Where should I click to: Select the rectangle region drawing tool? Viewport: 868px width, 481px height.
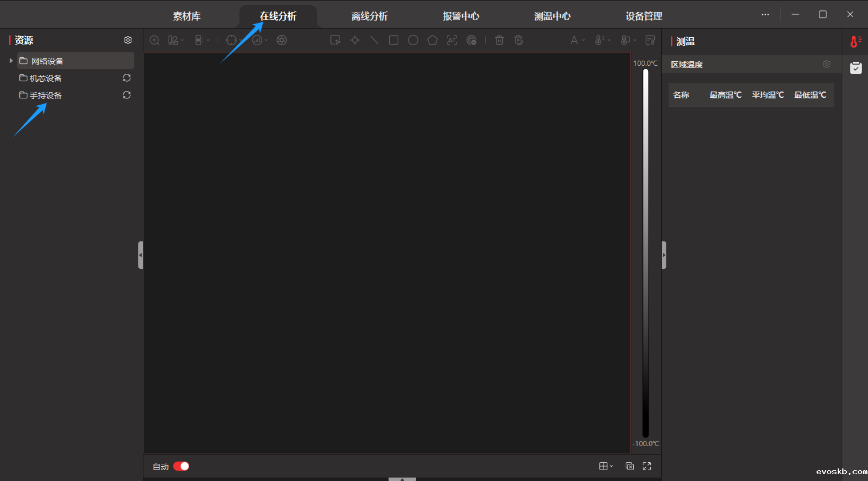394,40
